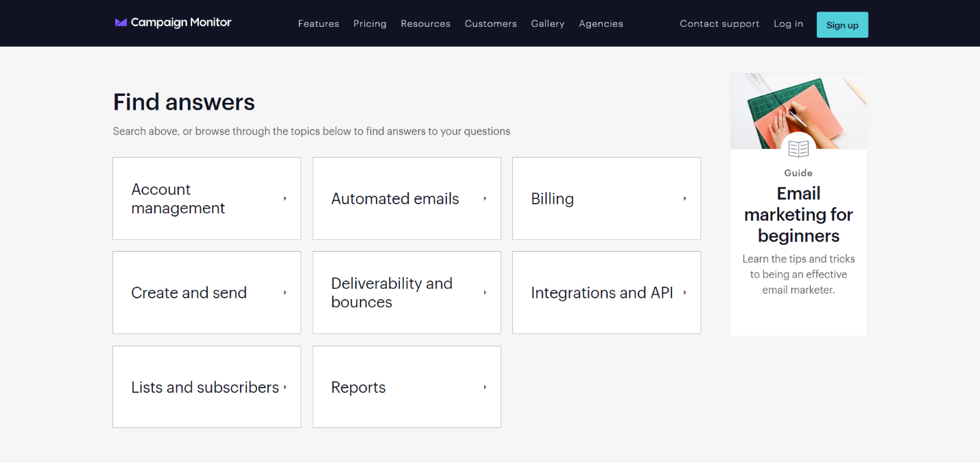Open the Gallery navigation link
Viewport: 980px width, 463px height.
click(547, 24)
